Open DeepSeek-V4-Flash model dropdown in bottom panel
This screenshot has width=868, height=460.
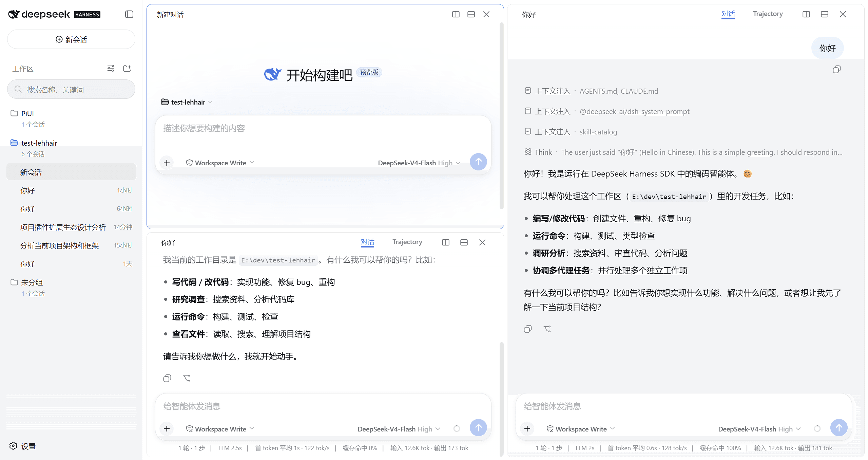399,429
